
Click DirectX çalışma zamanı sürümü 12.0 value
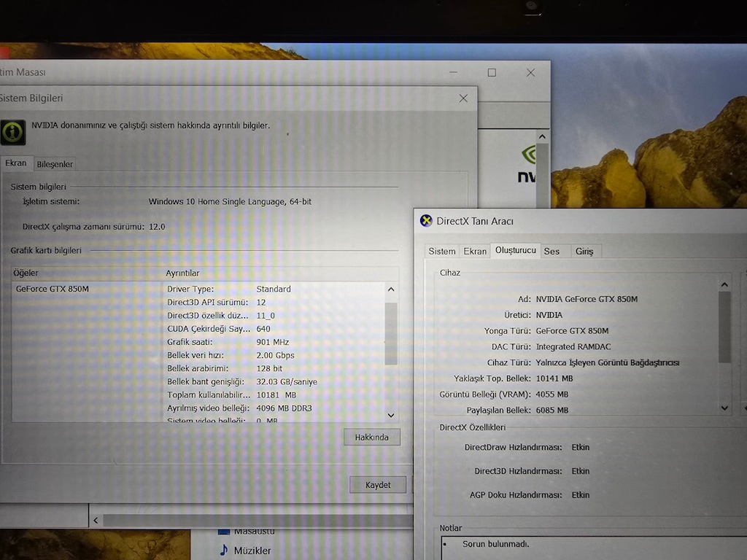tap(157, 227)
